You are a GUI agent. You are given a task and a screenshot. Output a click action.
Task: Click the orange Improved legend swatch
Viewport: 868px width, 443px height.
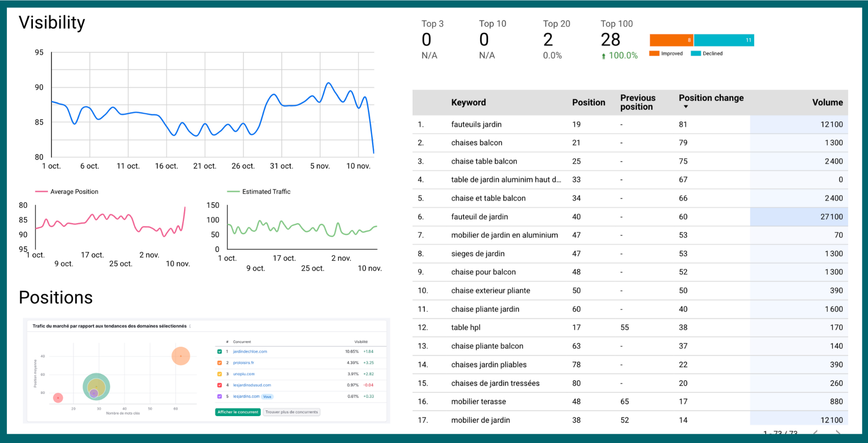(654, 54)
